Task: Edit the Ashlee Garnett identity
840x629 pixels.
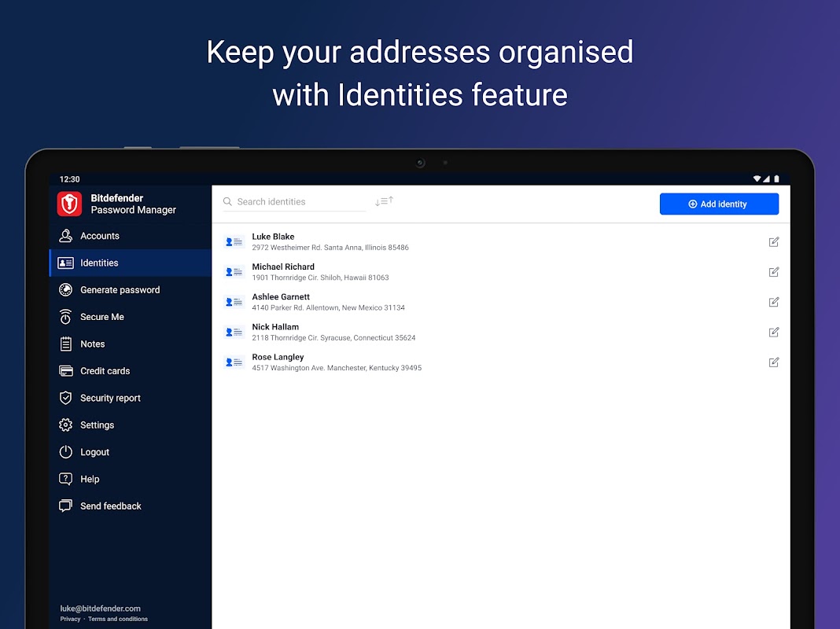Action: (x=774, y=302)
